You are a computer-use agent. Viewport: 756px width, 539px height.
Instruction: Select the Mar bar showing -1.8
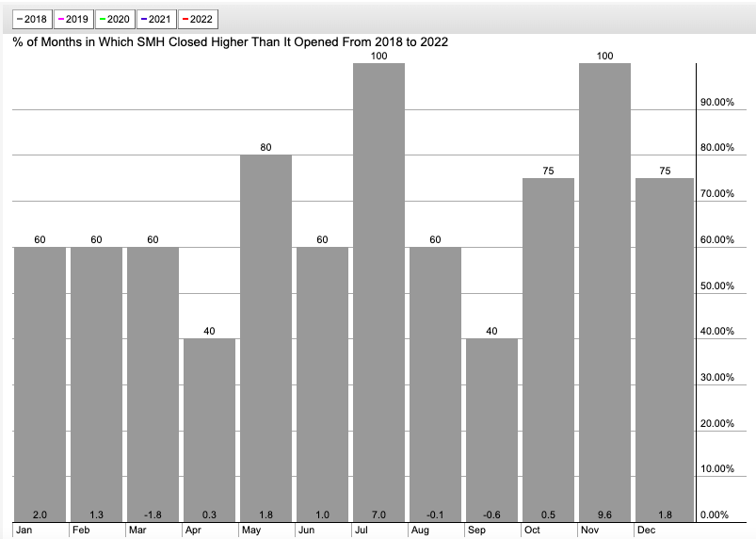(x=153, y=384)
